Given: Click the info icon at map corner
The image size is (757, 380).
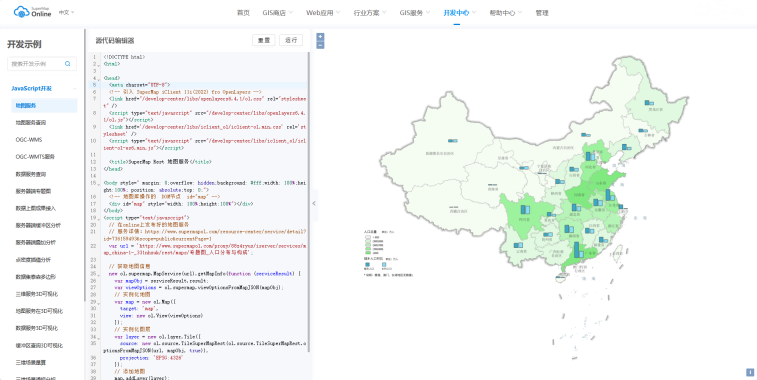Looking at the screenshot, I should [x=750, y=372].
